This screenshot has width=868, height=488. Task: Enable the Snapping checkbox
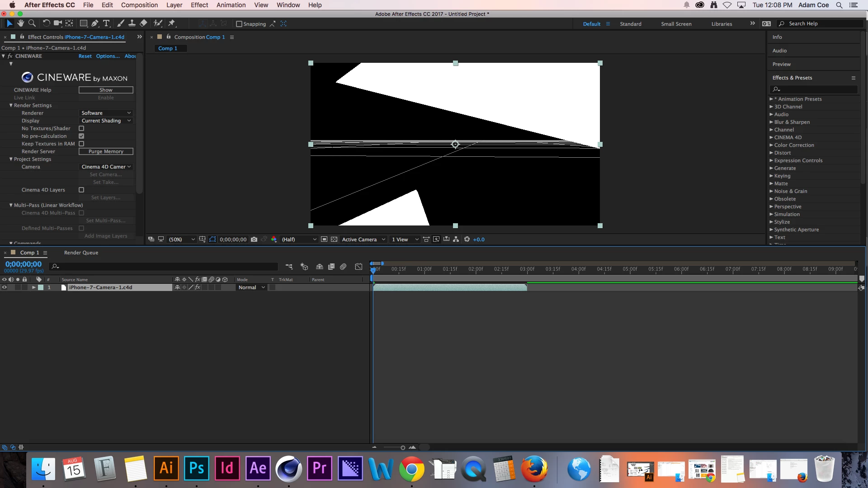(x=239, y=24)
